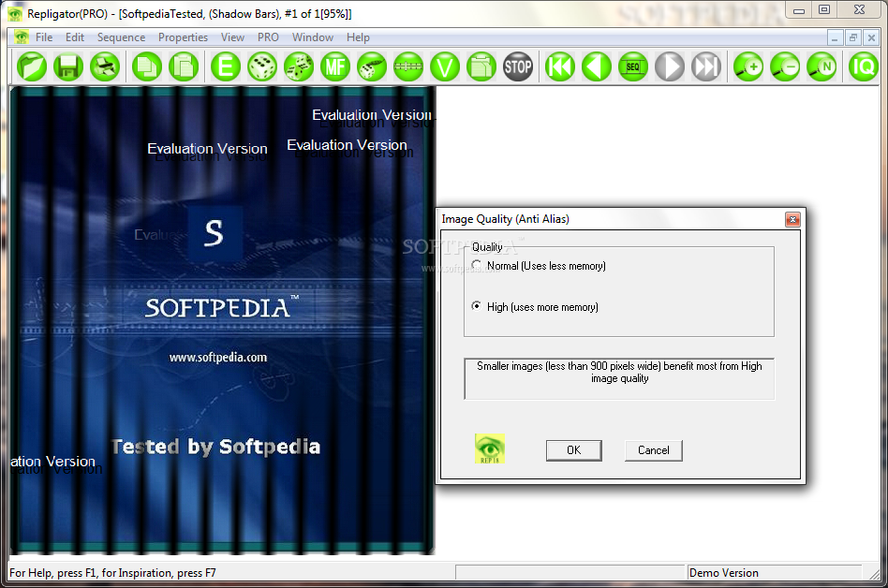Click the Copy toolbar icon
This screenshot has height=588, width=888.
[x=147, y=66]
